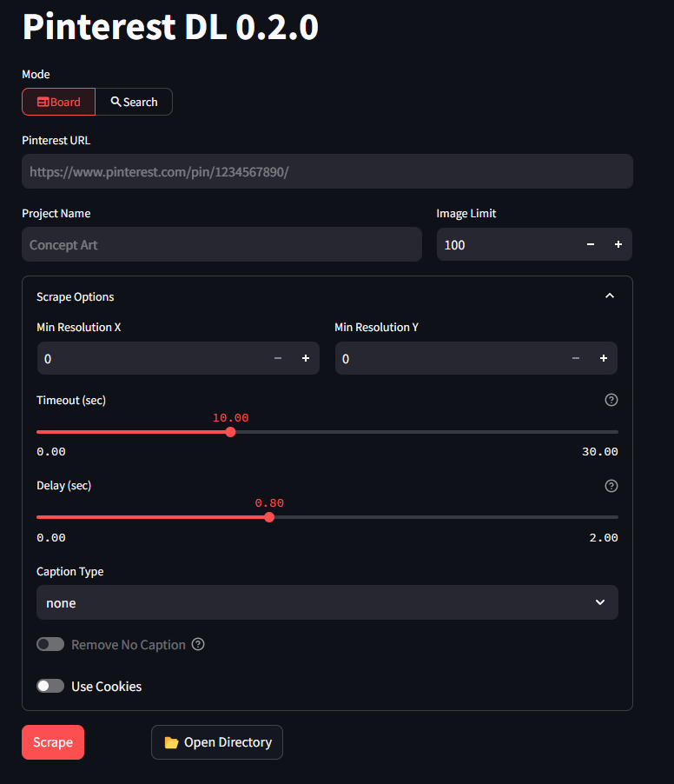Viewport: 674px width, 784px height.
Task: Select the Board mode
Action: (58, 102)
